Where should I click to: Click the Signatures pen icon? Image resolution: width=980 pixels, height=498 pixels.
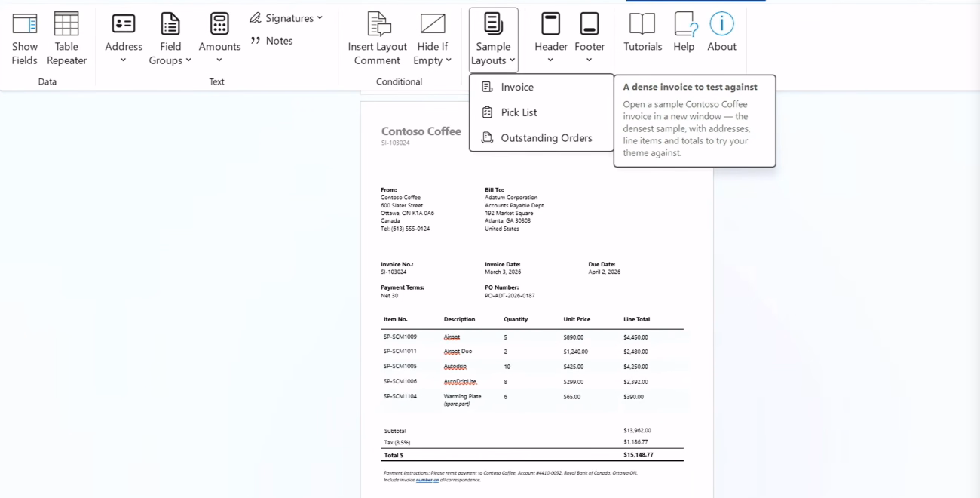(x=256, y=17)
